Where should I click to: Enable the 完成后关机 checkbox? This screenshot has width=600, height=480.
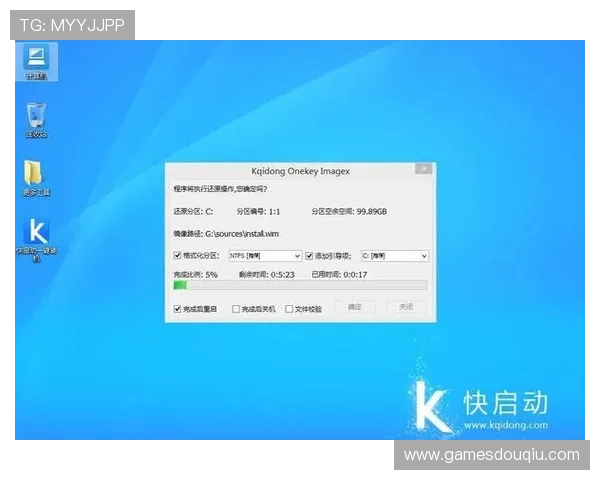pos(236,309)
